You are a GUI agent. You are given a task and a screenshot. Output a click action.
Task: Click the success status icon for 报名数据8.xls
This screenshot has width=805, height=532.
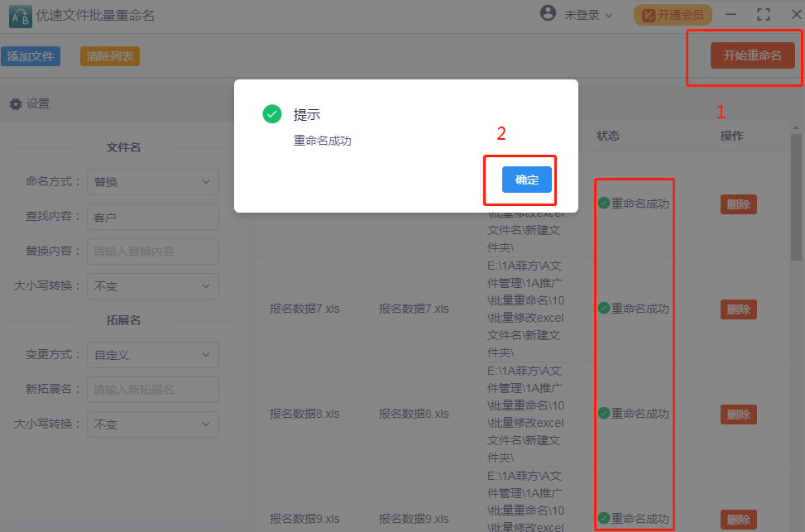pos(604,414)
